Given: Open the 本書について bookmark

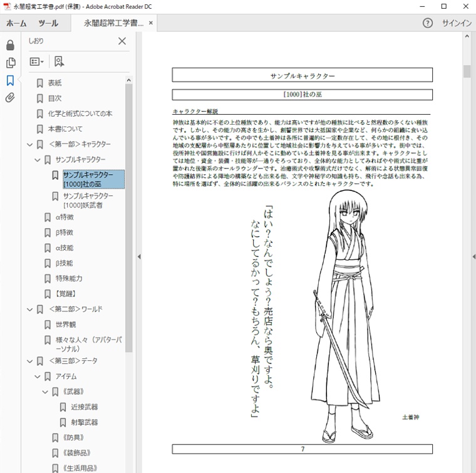Looking at the screenshot, I should pyautogui.click(x=65, y=129).
